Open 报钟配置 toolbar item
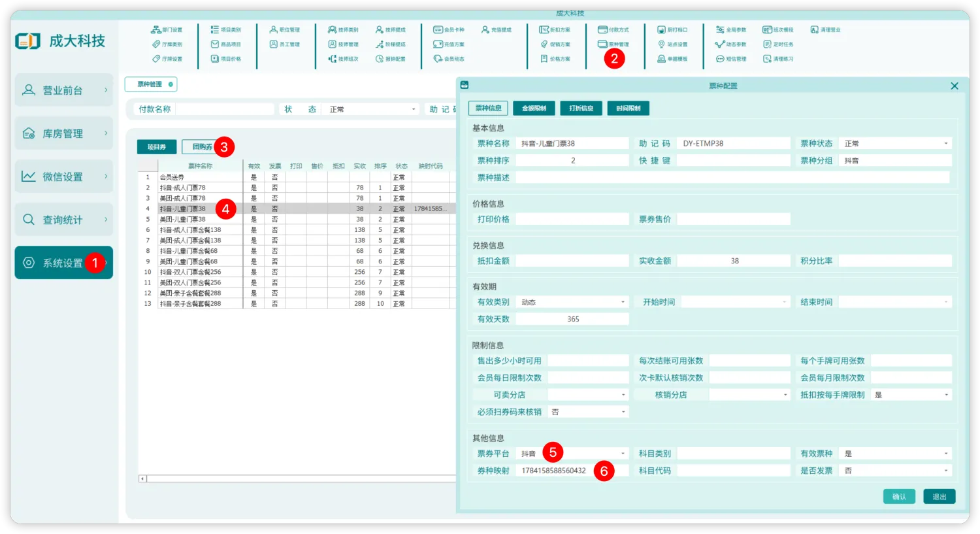Viewport: 980px width, 534px height. click(390, 59)
